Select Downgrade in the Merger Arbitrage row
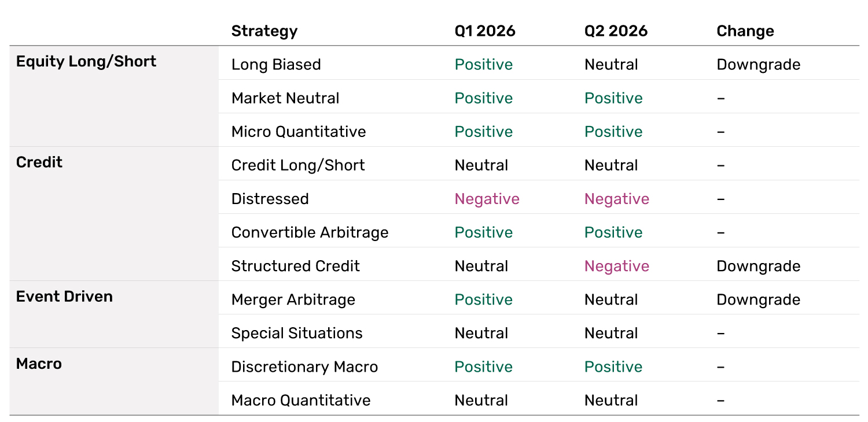 (x=758, y=300)
